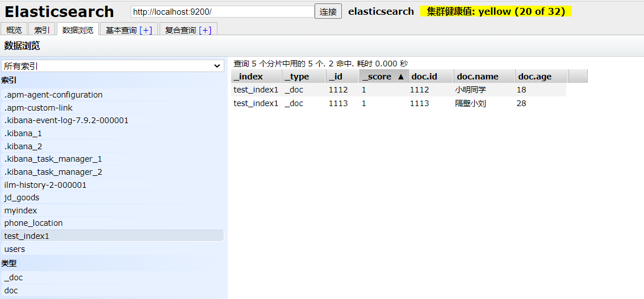Click test_index1 in the 1112 row
The width and height of the screenshot is (644, 299).
click(256, 90)
